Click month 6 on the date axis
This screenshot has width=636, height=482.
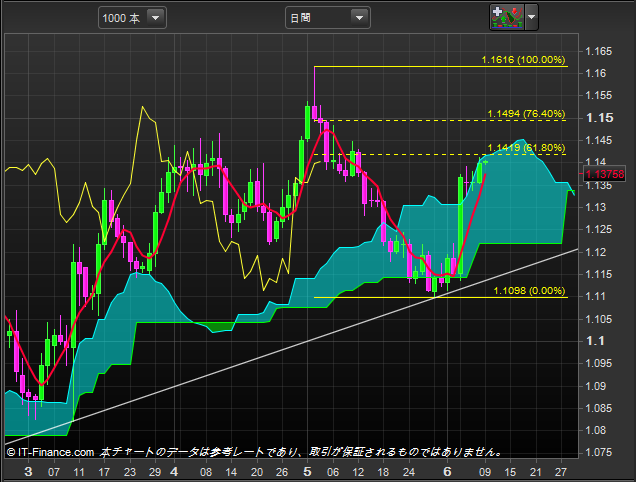pyautogui.click(x=447, y=472)
